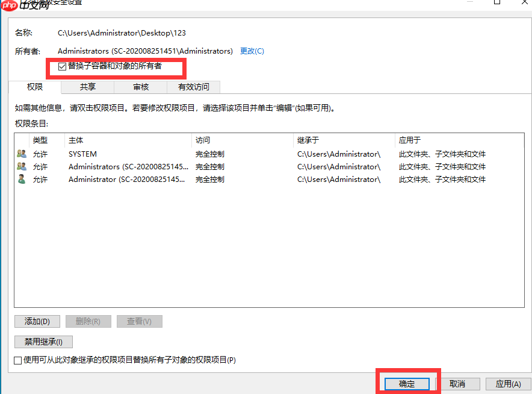Enable 使用可从此对象继承的权限项目 checkbox
The height and width of the screenshot is (394, 532).
[x=18, y=360]
